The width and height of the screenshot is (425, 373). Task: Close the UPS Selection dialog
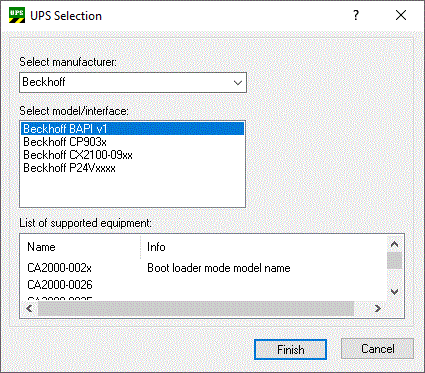401,15
